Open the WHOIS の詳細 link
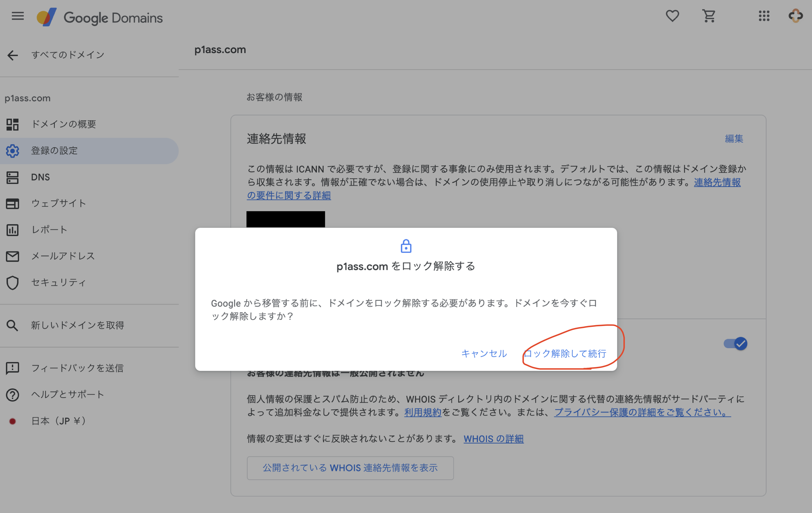 (493, 439)
